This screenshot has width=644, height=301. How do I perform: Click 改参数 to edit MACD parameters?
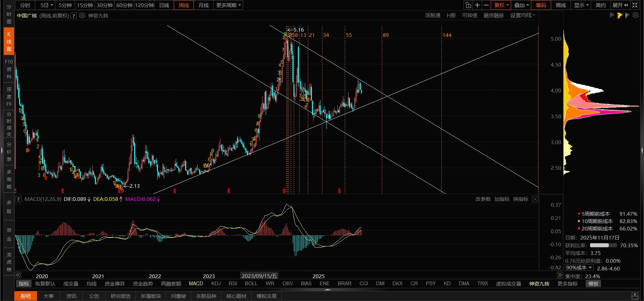483,199
